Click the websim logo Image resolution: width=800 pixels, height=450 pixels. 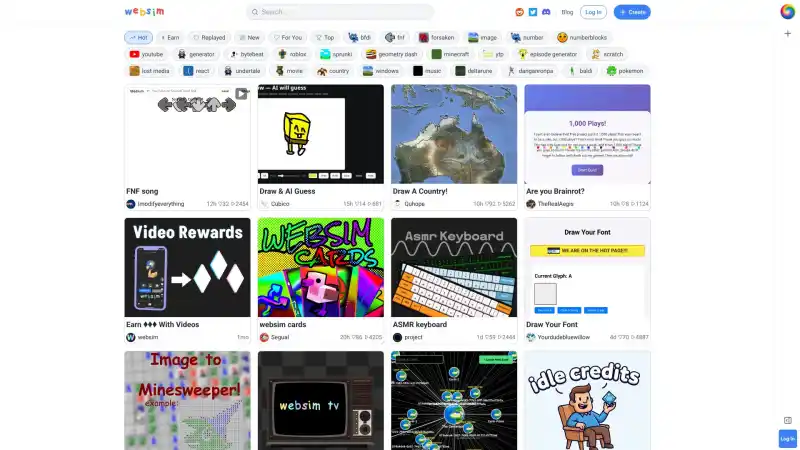pos(144,12)
